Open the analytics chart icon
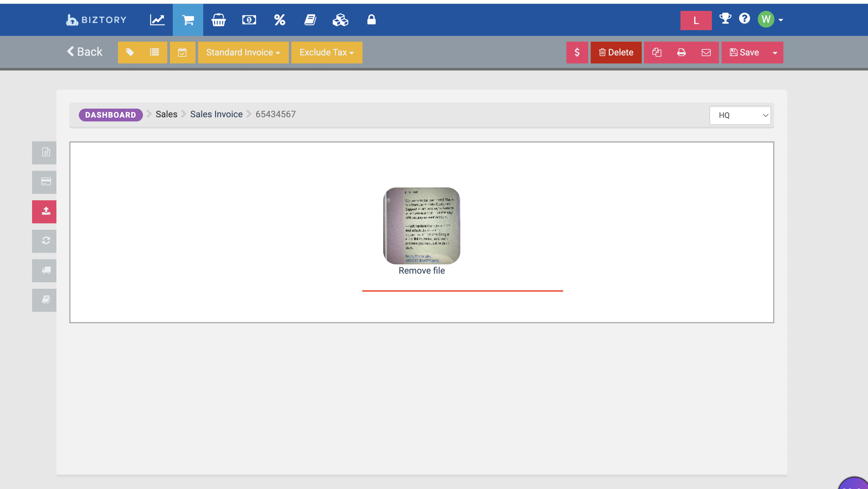This screenshot has height=489, width=868. tap(157, 20)
